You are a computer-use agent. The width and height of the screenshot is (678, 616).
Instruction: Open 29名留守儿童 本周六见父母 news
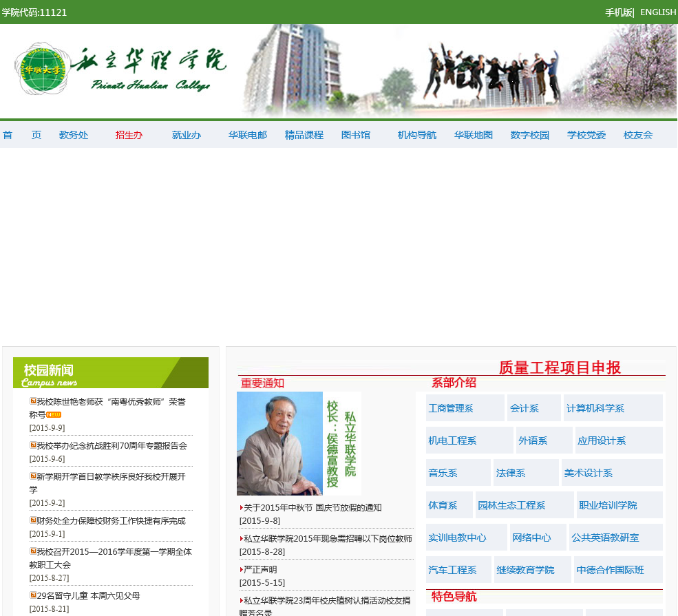click(x=88, y=595)
